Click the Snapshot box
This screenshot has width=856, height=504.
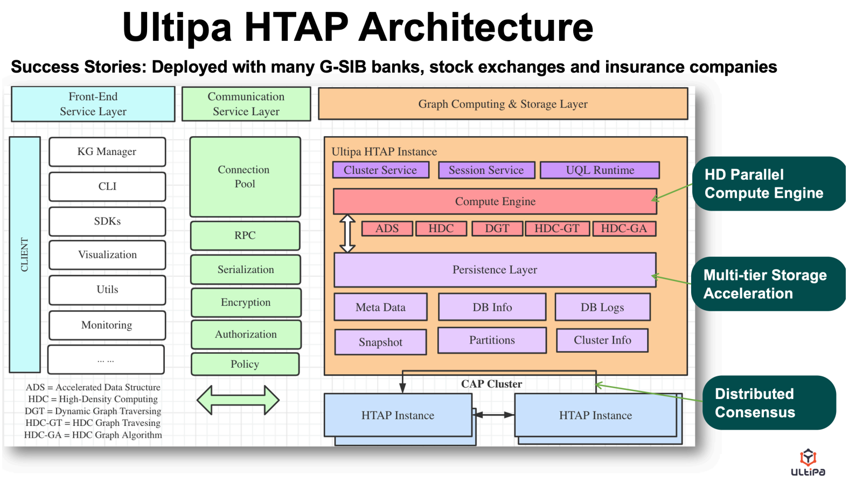click(x=381, y=342)
